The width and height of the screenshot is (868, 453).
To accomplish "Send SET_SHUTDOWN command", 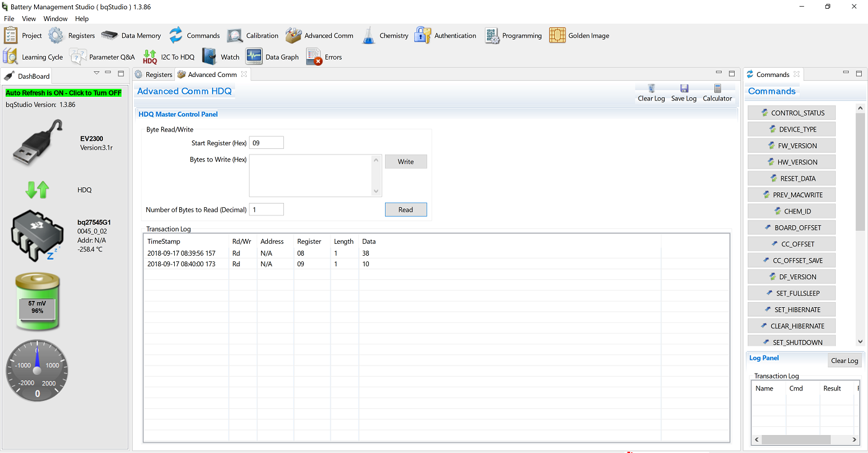I will pos(792,341).
